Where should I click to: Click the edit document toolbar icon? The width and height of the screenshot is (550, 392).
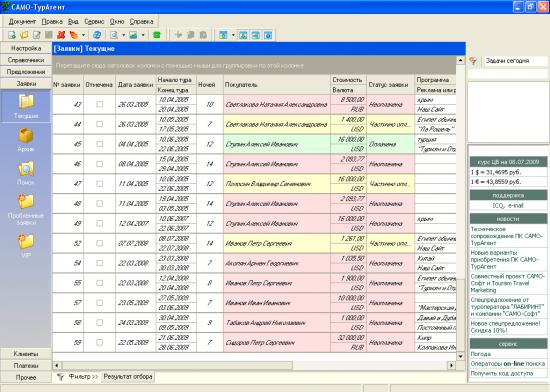pos(36,35)
